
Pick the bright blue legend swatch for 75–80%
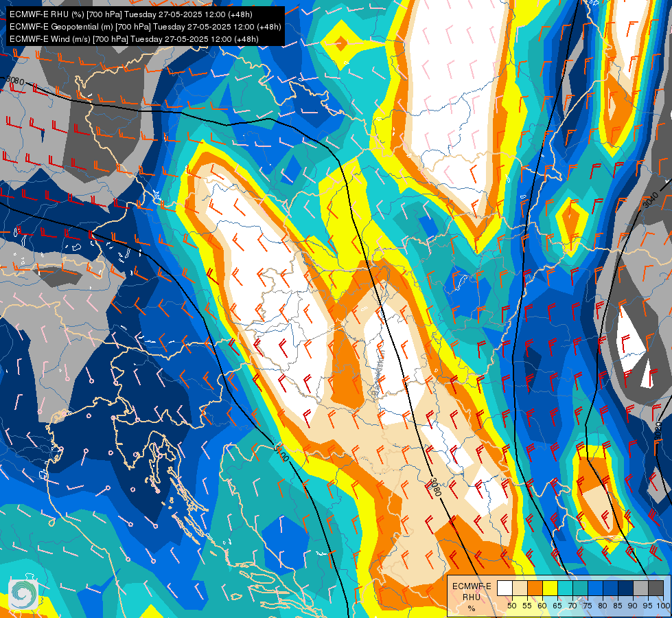(x=595, y=588)
